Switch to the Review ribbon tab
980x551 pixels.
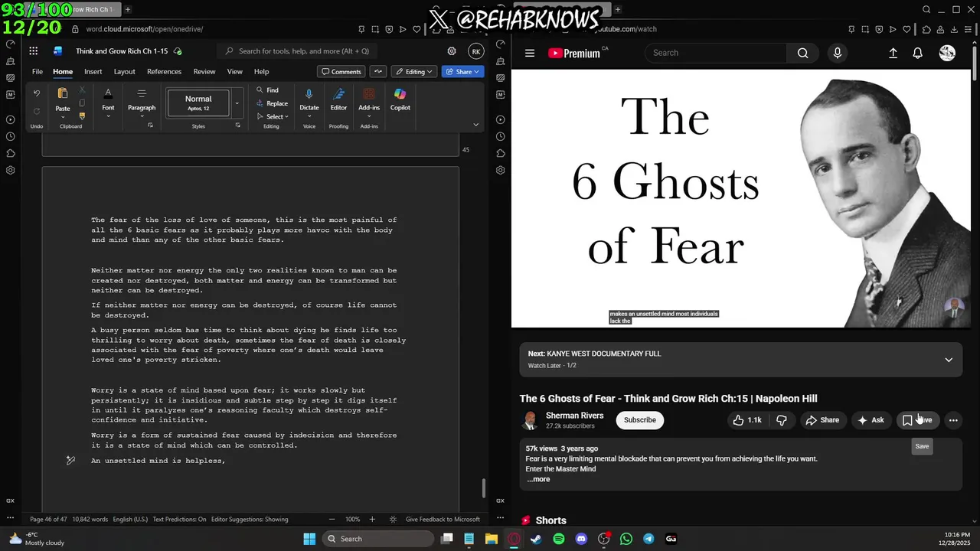pos(204,71)
